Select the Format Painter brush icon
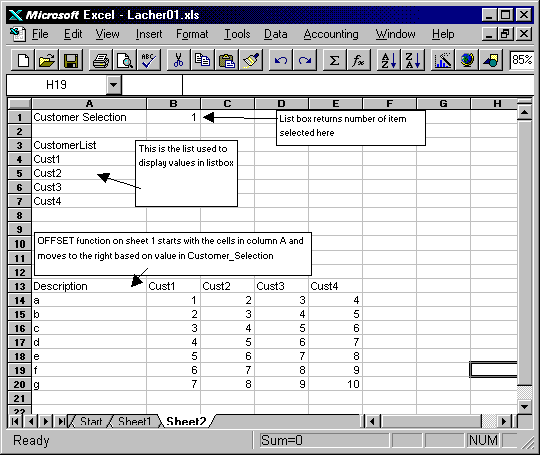Image resolution: width=540 pixels, height=455 pixels. (251, 60)
